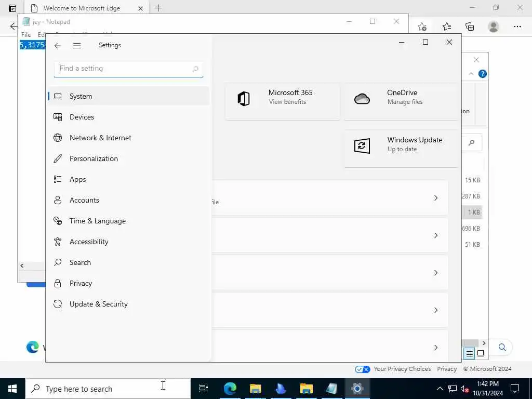The width and height of the screenshot is (532, 399).
Task: Open Edge collections icon
Action: point(470,26)
